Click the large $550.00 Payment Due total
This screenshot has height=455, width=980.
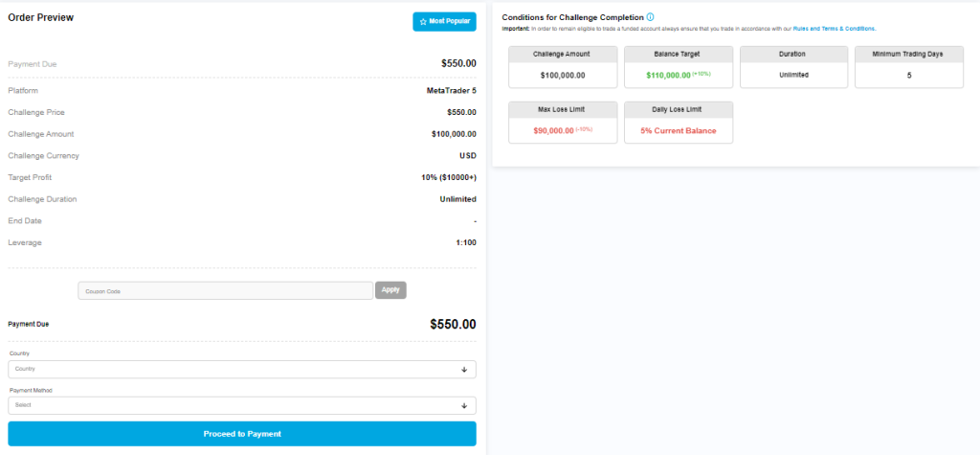pyautogui.click(x=453, y=325)
